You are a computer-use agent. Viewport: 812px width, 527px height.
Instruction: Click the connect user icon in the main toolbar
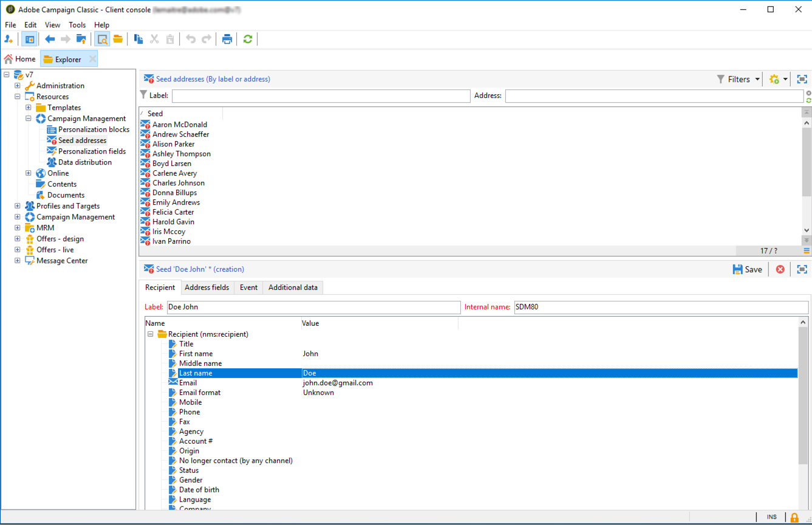9,40
